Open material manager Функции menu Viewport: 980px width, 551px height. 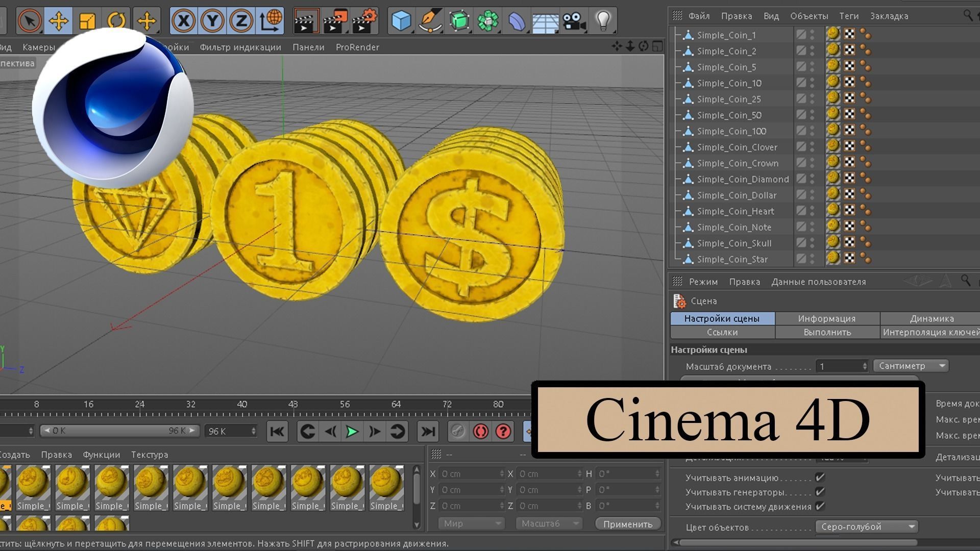(x=102, y=455)
